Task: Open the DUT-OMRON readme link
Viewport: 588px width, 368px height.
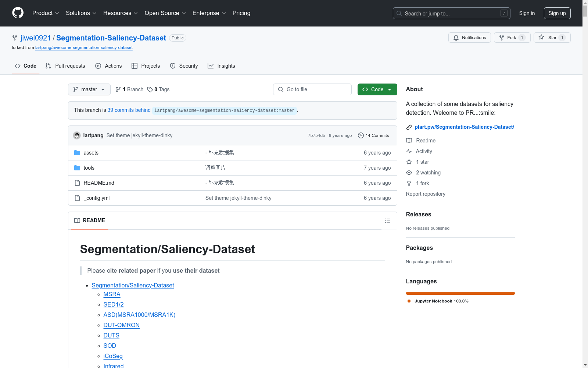Action: pos(122,325)
